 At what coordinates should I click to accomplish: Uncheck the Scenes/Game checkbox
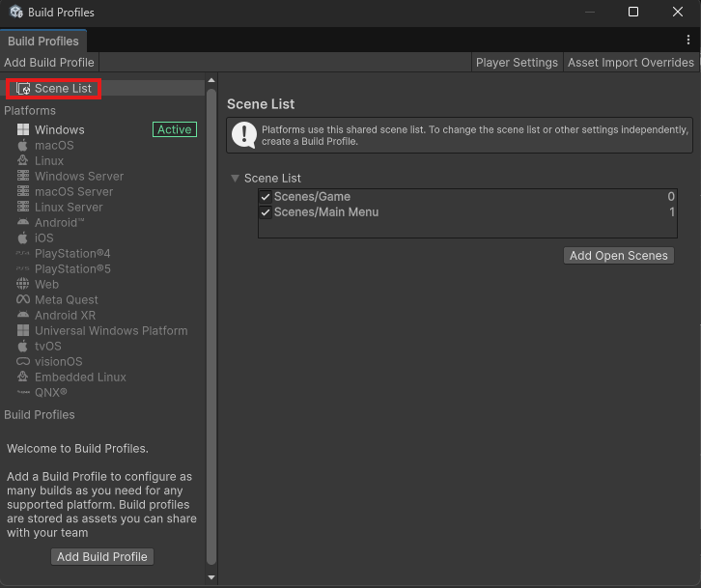point(266,197)
